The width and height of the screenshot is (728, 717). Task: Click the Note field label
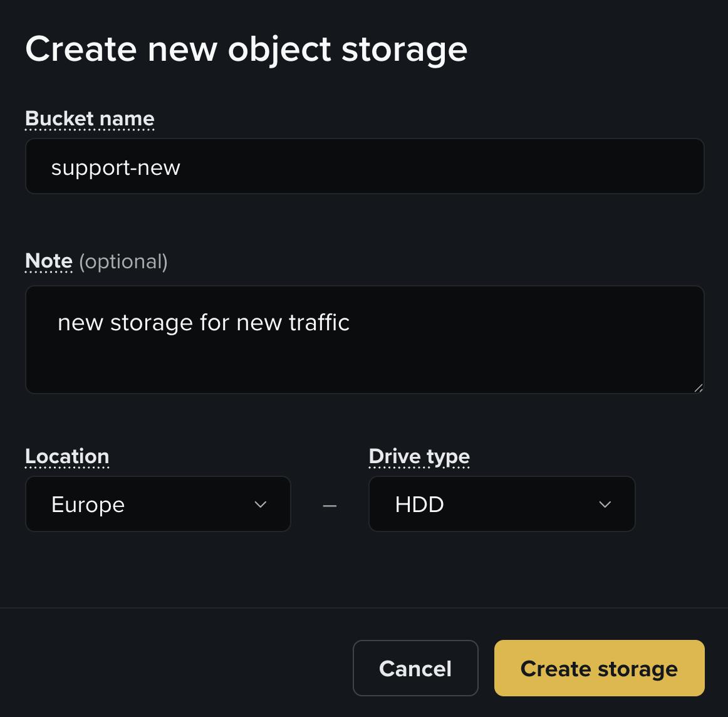click(x=49, y=261)
